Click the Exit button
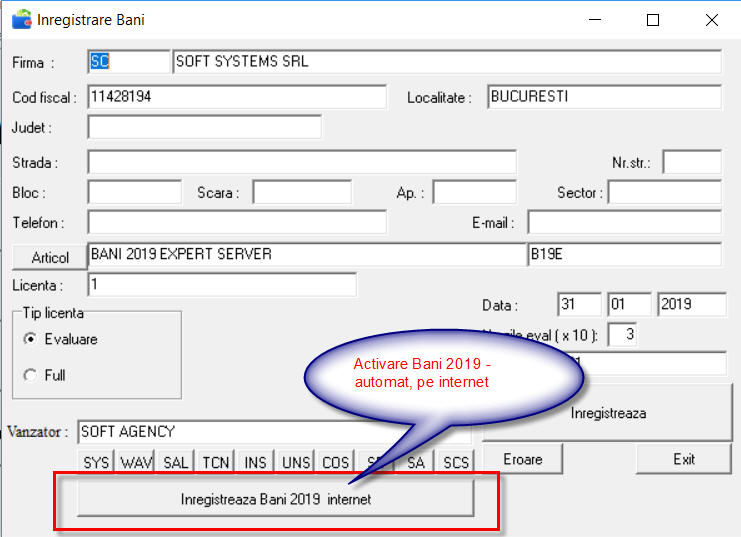This screenshot has height=537, width=741. pyautogui.click(x=684, y=459)
